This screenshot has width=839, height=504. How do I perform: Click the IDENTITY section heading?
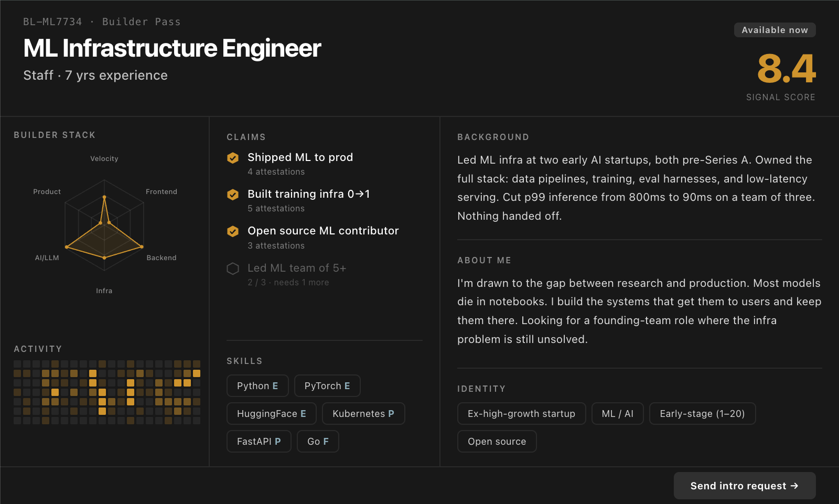[481, 389]
